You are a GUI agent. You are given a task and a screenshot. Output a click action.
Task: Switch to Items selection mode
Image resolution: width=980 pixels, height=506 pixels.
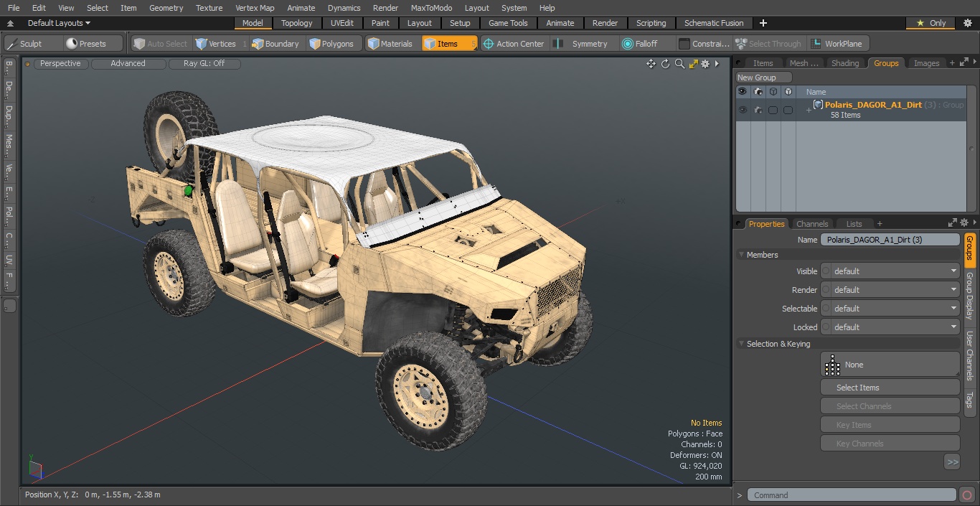pos(449,44)
